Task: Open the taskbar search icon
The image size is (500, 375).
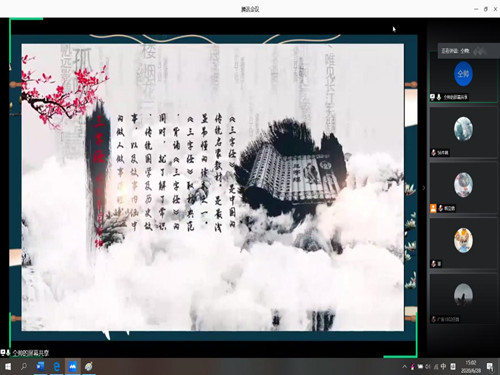Action: pos(24,367)
